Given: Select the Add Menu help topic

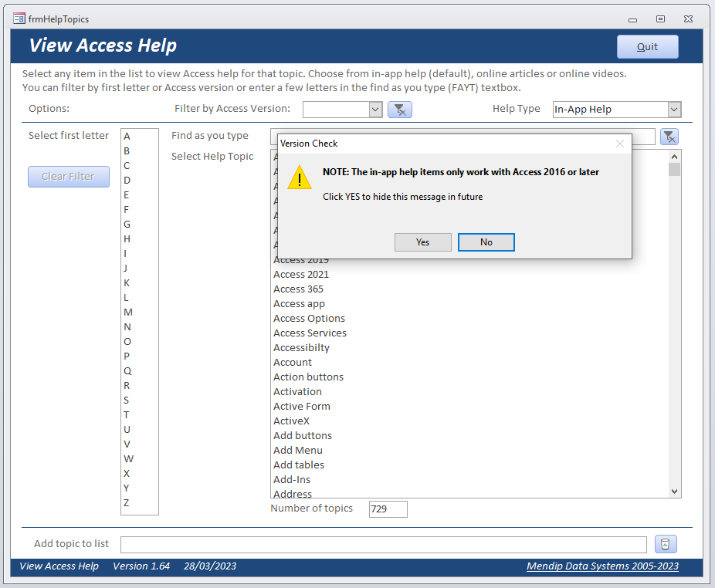Looking at the screenshot, I should (x=298, y=451).
